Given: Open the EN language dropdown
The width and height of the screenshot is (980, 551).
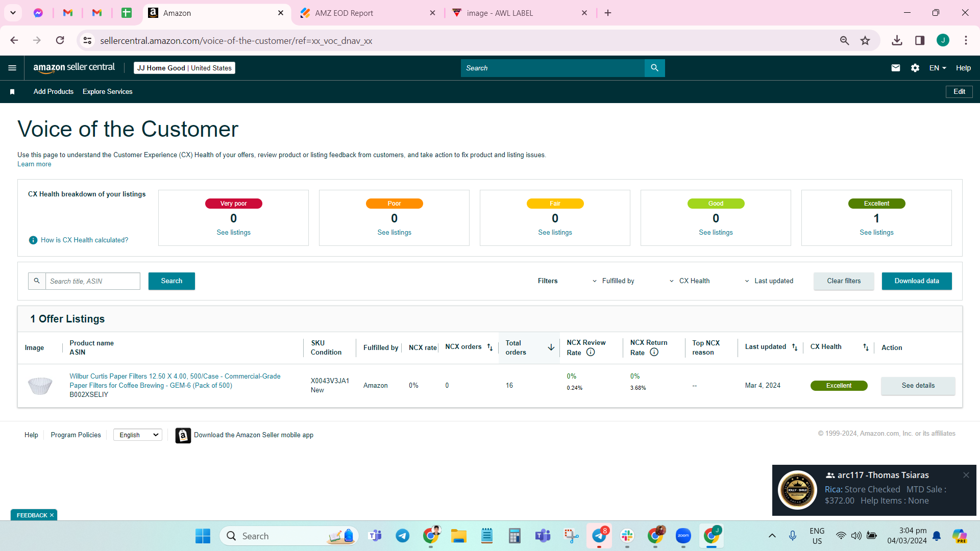Looking at the screenshot, I should point(938,68).
